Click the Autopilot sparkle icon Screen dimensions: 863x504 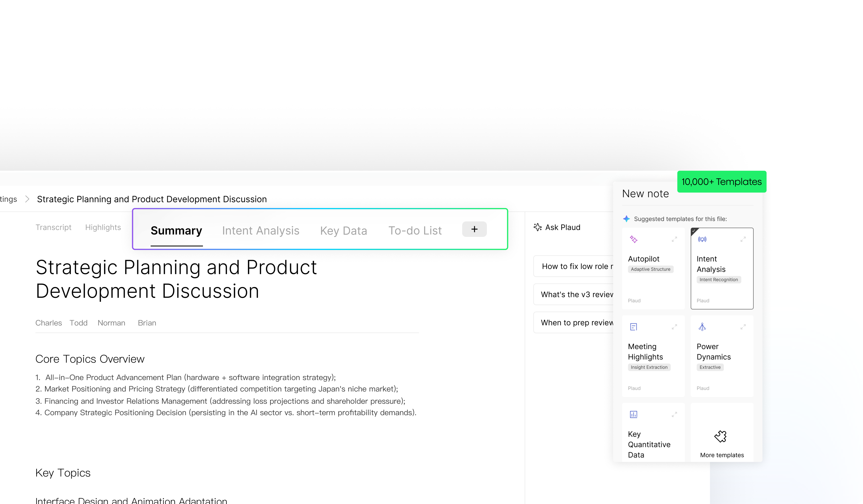pos(634,239)
